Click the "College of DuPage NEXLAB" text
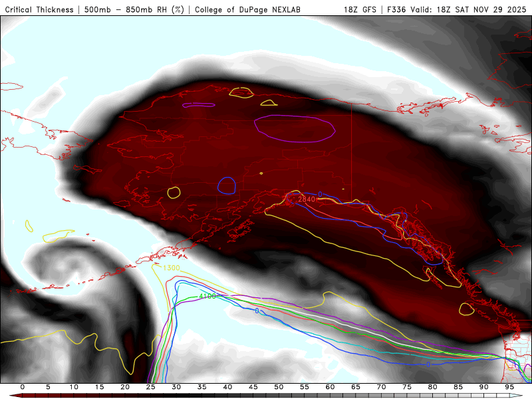Viewport: 532px width, 399px height. (x=247, y=10)
